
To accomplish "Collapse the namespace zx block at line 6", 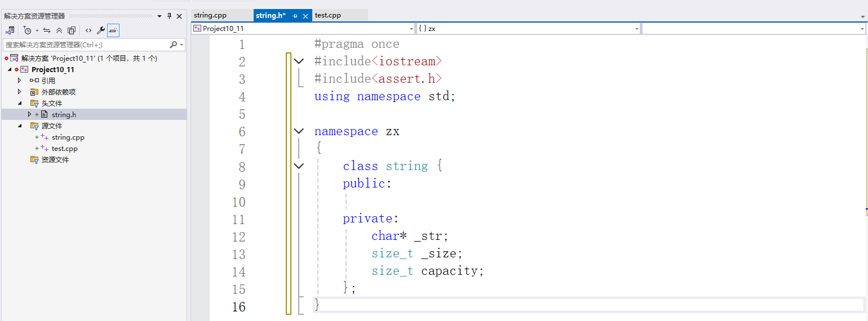I will [x=299, y=131].
